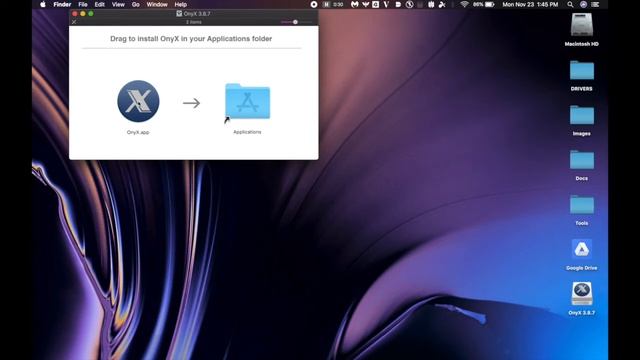Click the '2 items' status text
This screenshot has height=360, width=640.
(x=193, y=22)
